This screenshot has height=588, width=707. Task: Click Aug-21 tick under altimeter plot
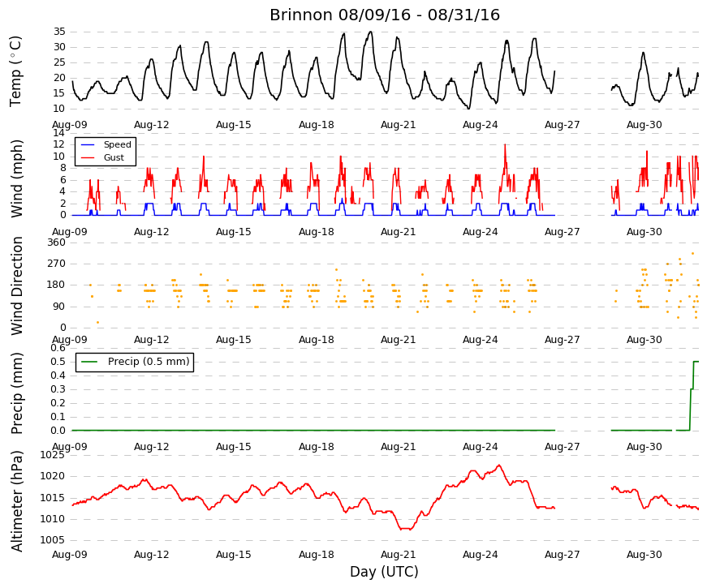tap(398, 555)
